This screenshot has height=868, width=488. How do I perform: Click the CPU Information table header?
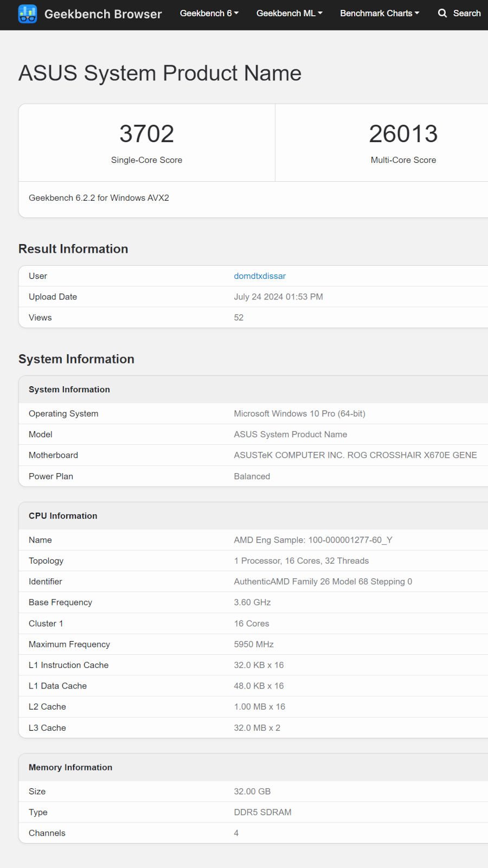pos(63,516)
